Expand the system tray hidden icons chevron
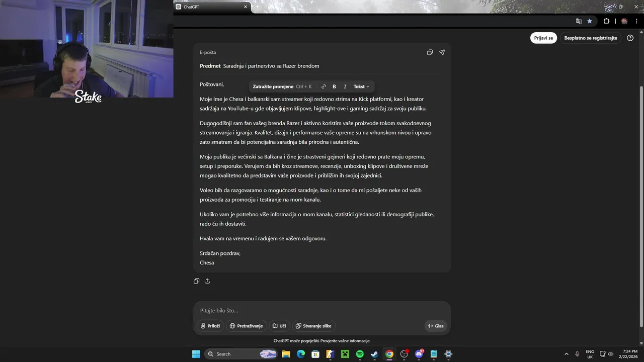 coord(567,354)
